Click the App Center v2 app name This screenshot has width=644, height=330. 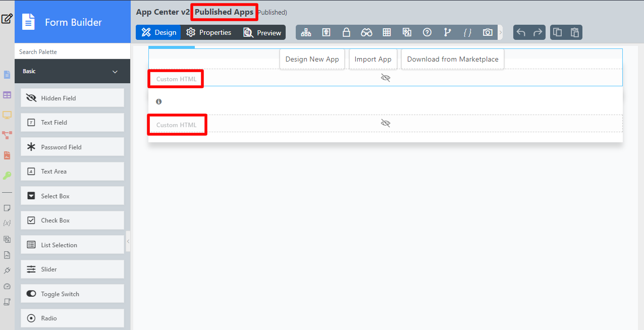click(x=163, y=12)
